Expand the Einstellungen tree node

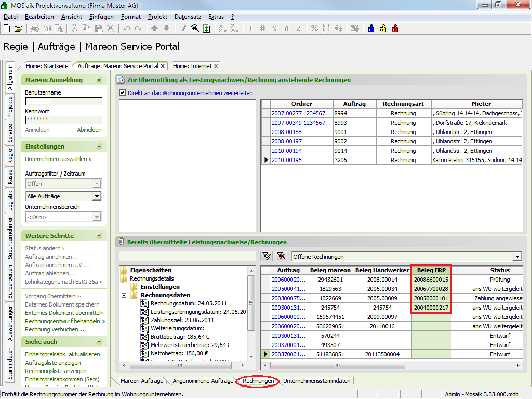(124, 287)
